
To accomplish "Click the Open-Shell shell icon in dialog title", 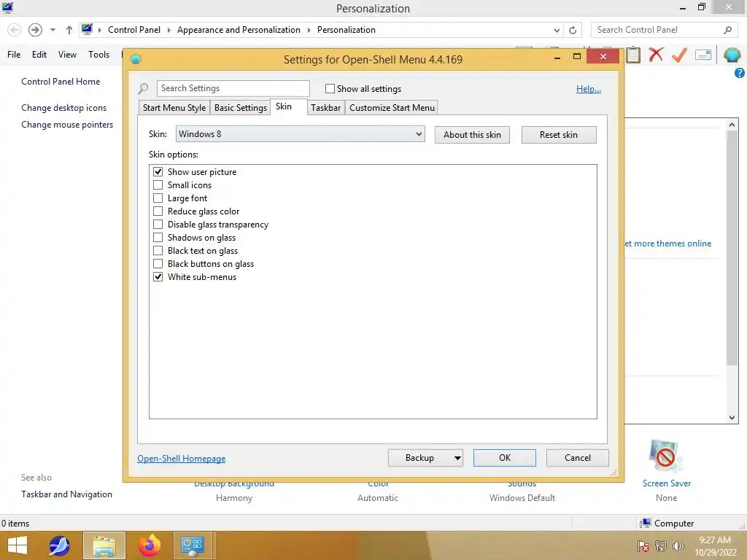I will point(136,60).
